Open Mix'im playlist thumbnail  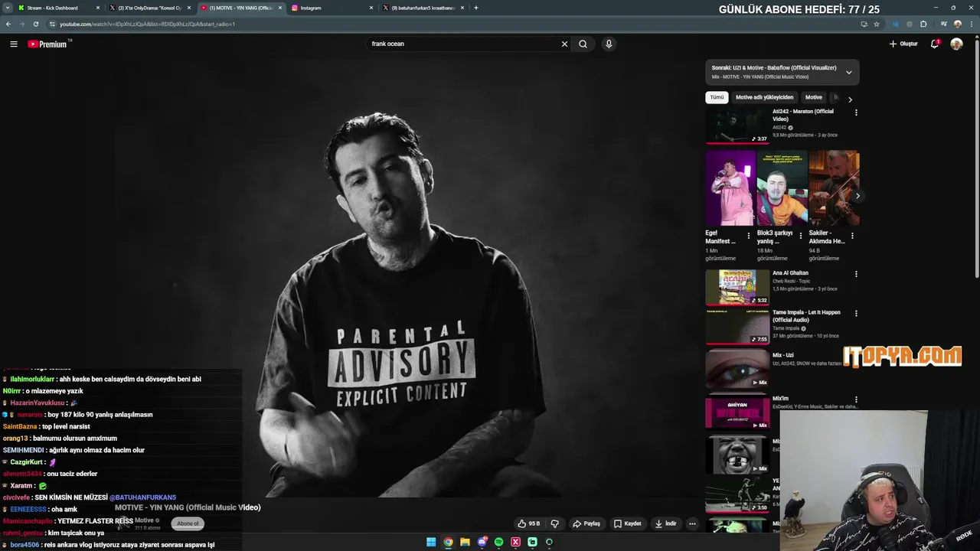point(737,412)
